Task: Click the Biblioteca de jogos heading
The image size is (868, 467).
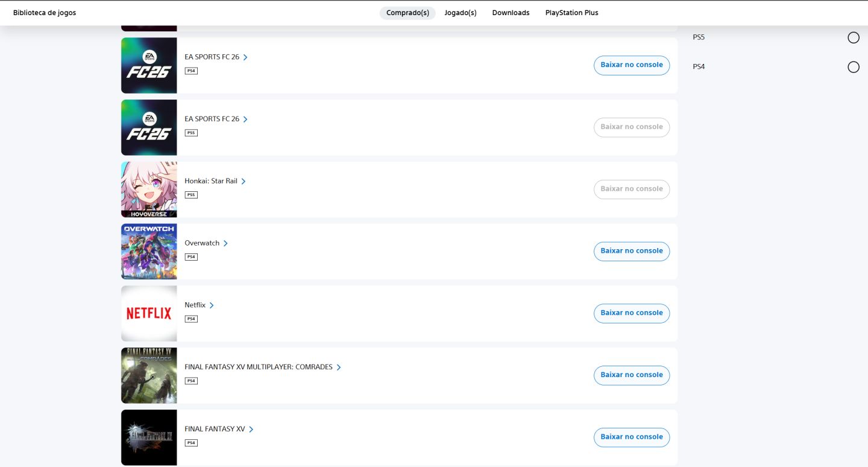Action: 45,13
